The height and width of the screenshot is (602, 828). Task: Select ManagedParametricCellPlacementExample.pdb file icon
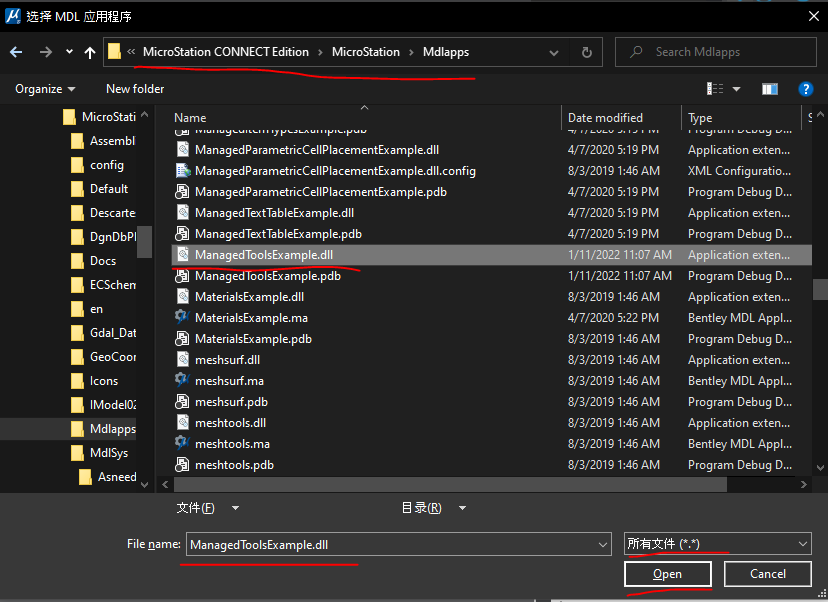point(182,192)
